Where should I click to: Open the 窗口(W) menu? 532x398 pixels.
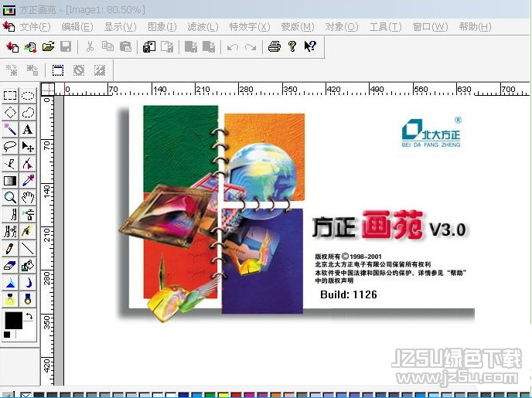(430, 27)
